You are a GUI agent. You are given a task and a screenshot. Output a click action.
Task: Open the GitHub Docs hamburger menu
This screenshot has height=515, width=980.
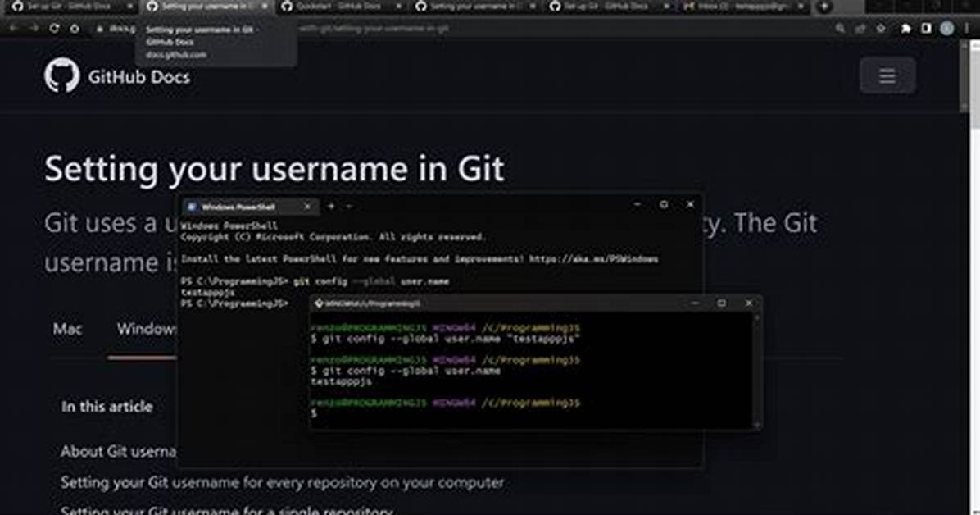click(887, 75)
